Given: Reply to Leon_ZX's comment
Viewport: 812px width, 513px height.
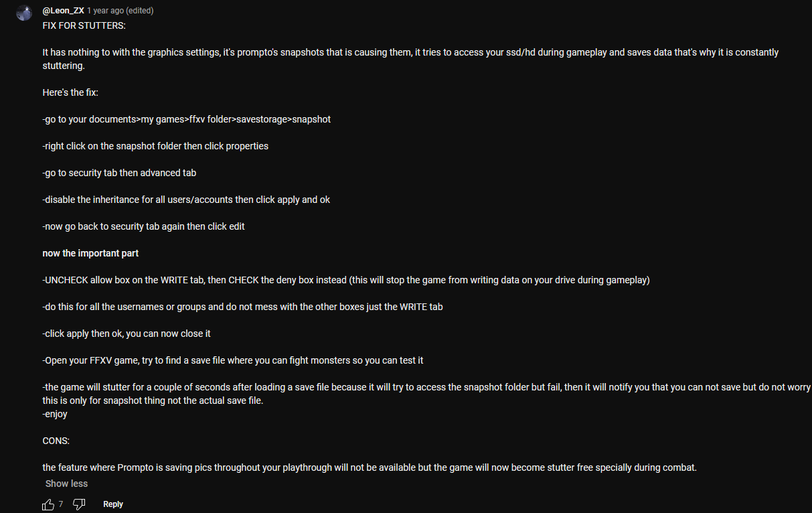Looking at the screenshot, I should 113,504.
